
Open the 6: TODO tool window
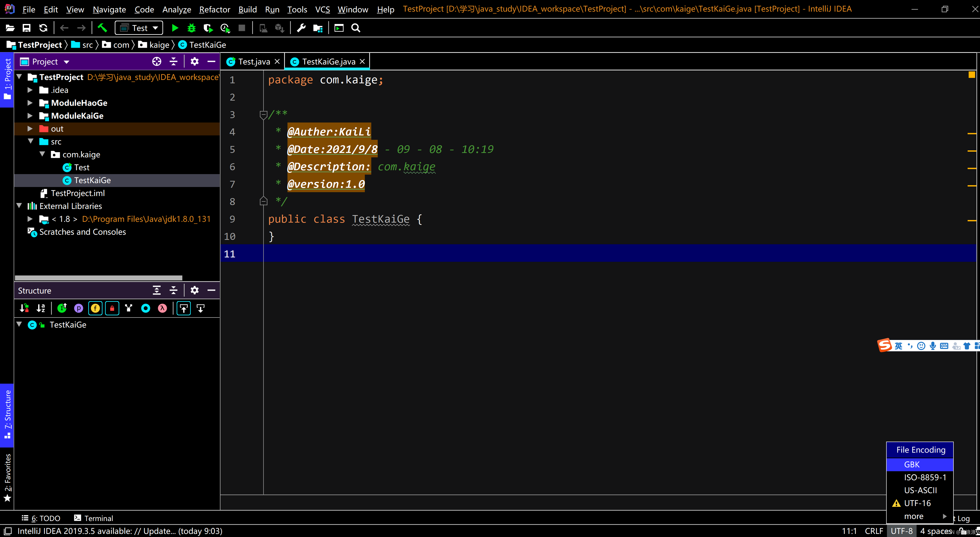pos(41,518)
